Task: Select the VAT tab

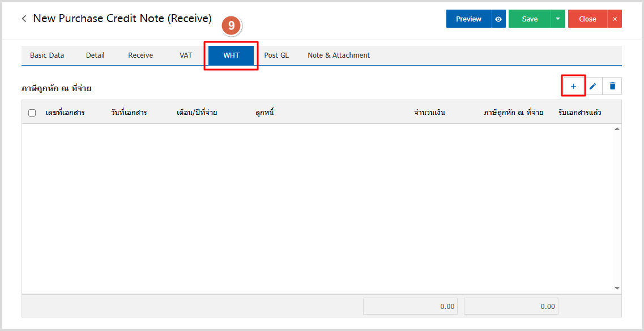Action: [186, 55]
